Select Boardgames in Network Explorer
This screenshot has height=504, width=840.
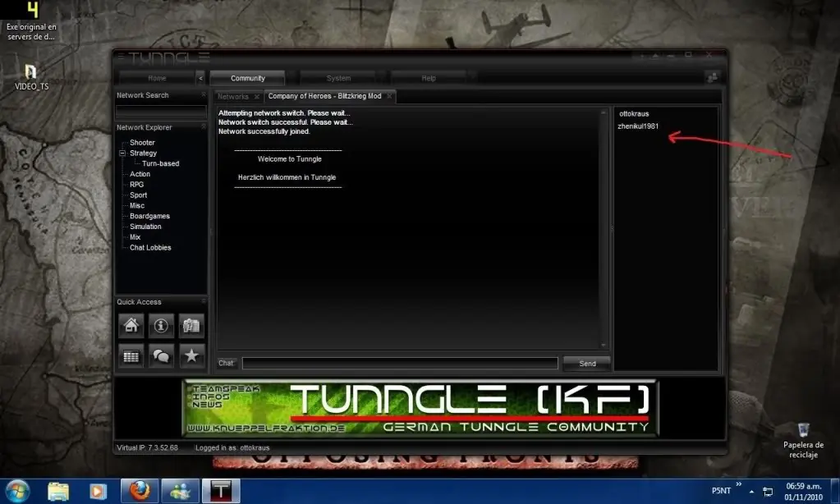click(x=149, y=216)
